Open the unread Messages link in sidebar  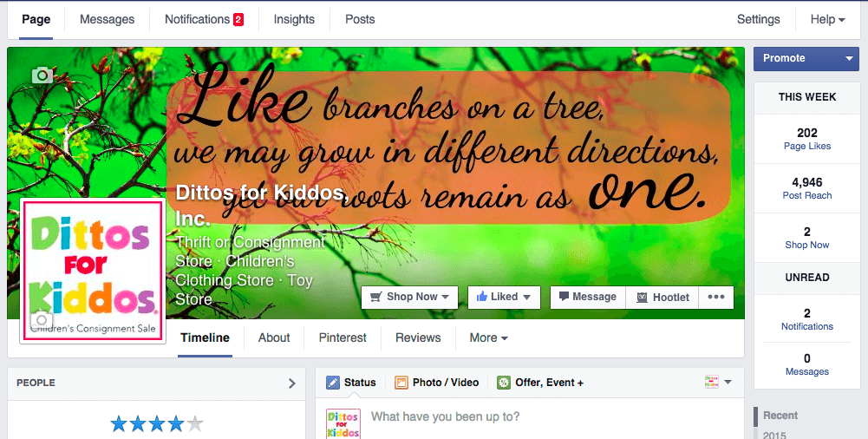[x=807, y=371]
